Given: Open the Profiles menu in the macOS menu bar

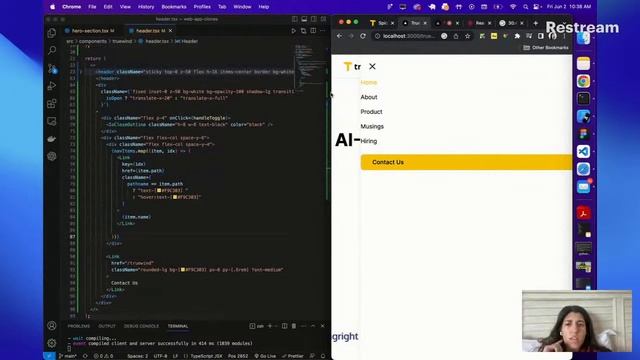Looking at the screenshot, I should point(202,7).
